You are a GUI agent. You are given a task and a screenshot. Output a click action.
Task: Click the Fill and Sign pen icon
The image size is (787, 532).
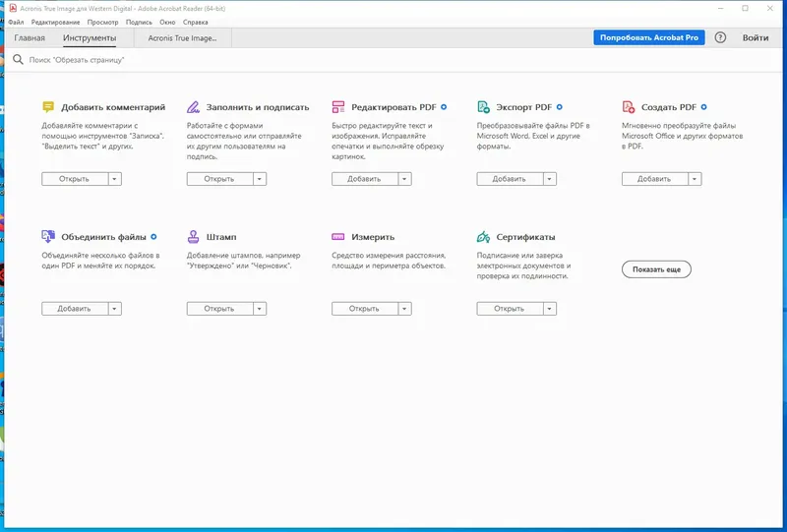(193, 107)
